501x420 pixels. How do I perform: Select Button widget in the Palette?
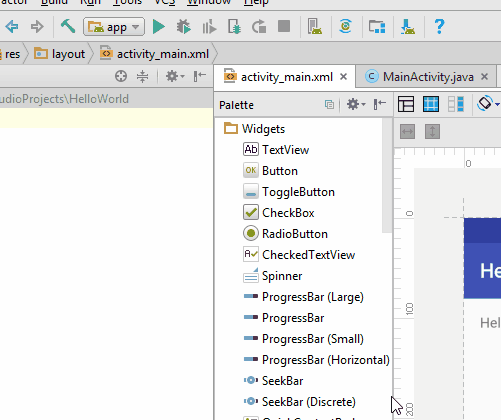pyautogui.click(x=270, y=171)
